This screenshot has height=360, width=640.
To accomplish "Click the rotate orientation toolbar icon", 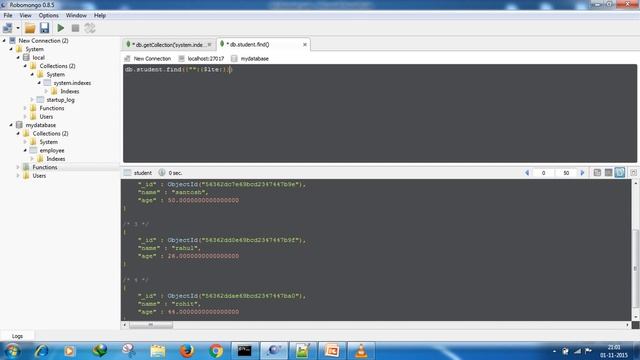I will [x=90, y=28].
